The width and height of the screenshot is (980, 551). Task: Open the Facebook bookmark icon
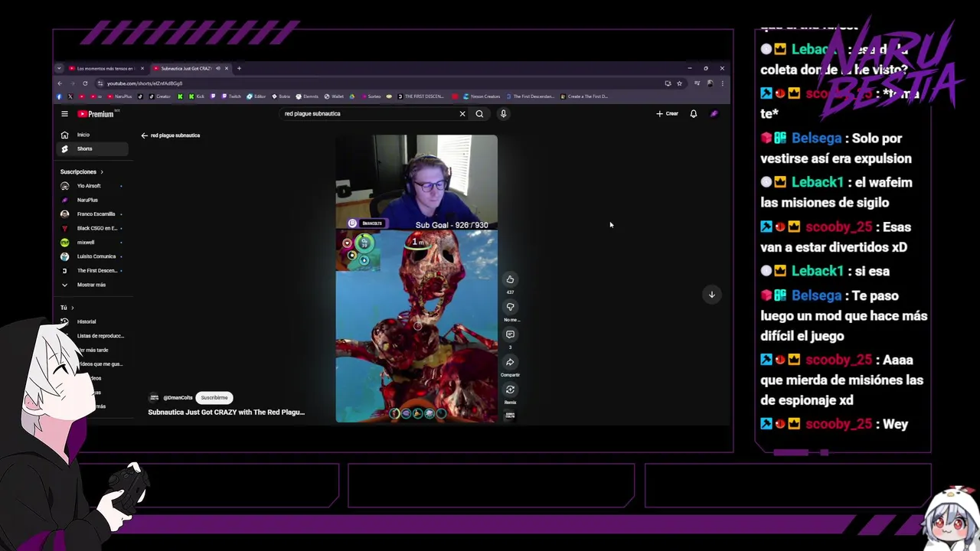(59, 96)
